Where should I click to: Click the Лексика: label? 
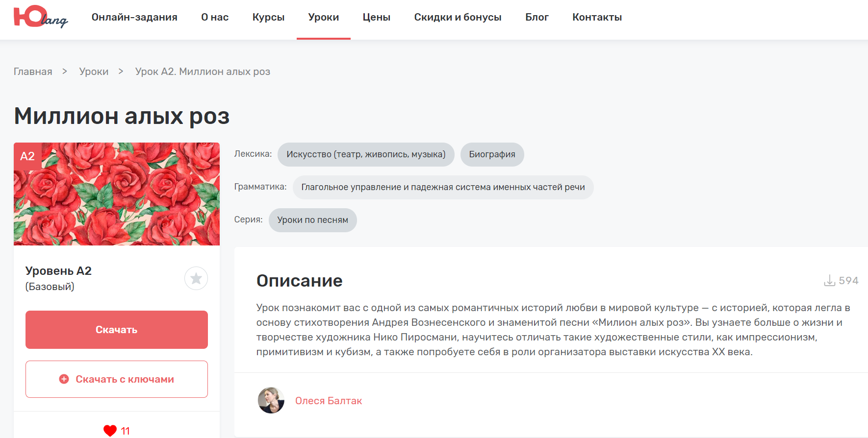253,154
